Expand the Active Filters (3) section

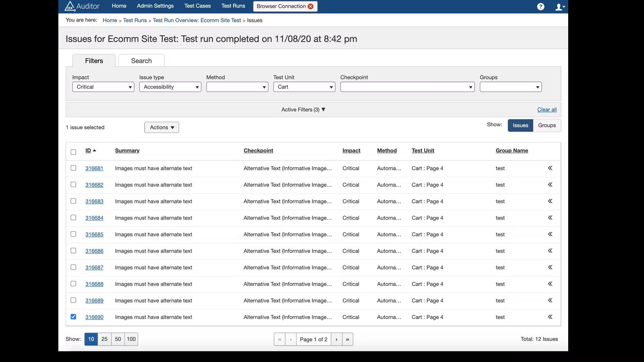pyautogui.click(x=303, y=110)
